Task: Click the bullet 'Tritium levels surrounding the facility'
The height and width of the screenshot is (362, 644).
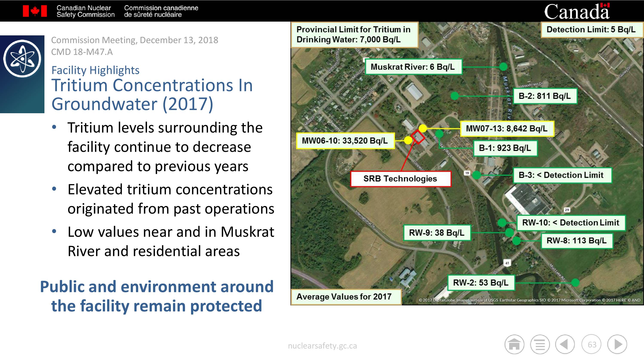Action: tap(165, 147)
